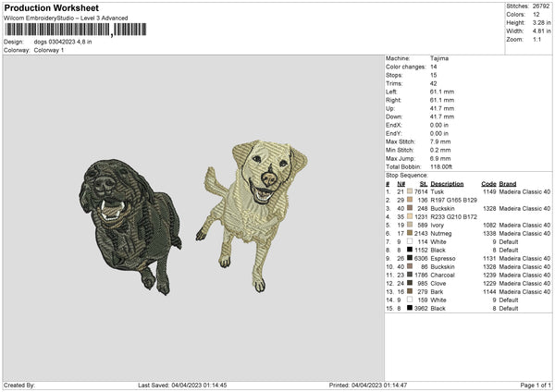Click the stitch count '7614' in row 1
Image resolution: width=555 pixels, height=392 pixels.
421,191
